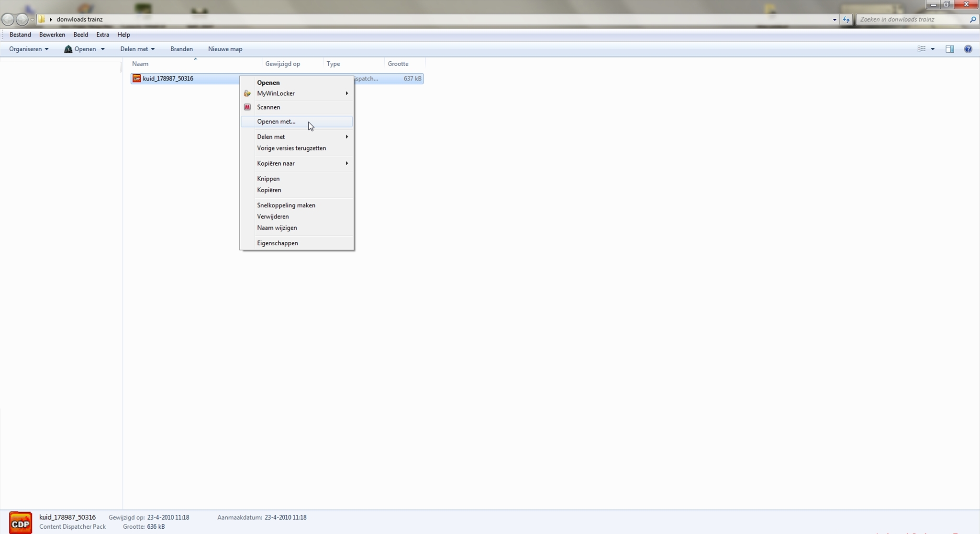Toggle the preview pane icon
This screenshot has width=980, height=534.
tap(949, 49)
